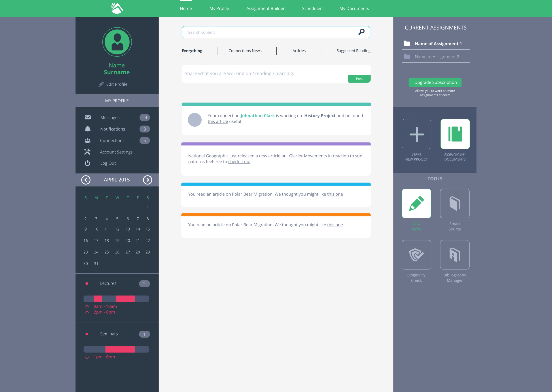This screenshot has height=392, width=552.
Task: Click the pencil icon beside Edit Profile
Action: click(101, 84)
